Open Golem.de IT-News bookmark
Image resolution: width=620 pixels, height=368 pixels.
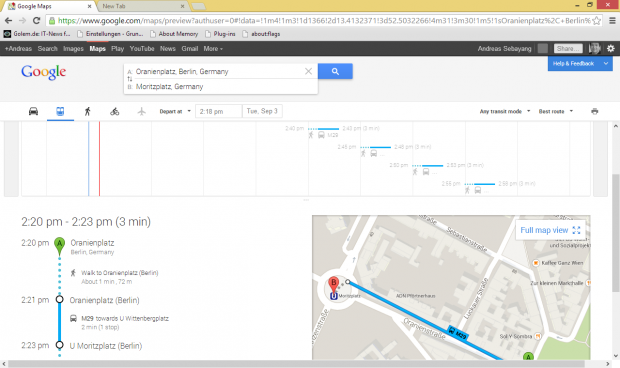click(x=37, y=34)
